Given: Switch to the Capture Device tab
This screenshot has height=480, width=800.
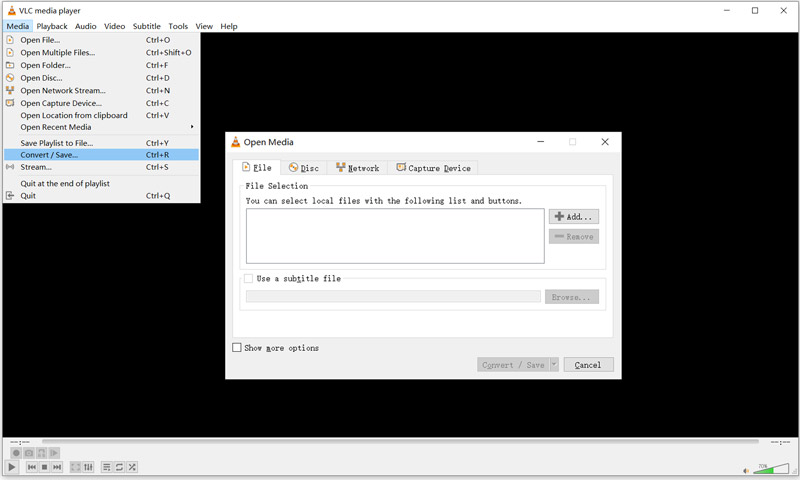Looking at the screenshot, I should (433, 168).
